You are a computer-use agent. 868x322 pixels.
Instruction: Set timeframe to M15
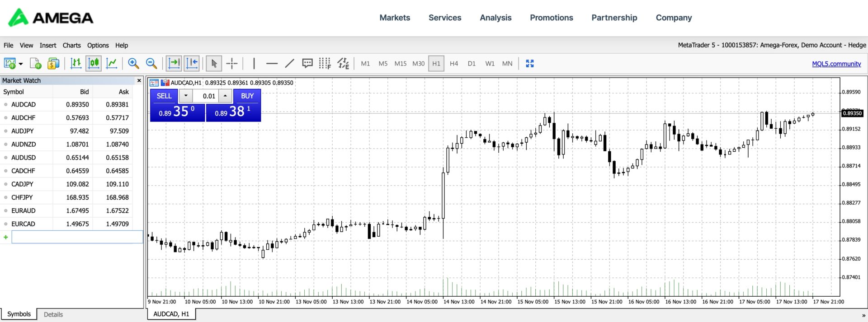click(401, 64)
